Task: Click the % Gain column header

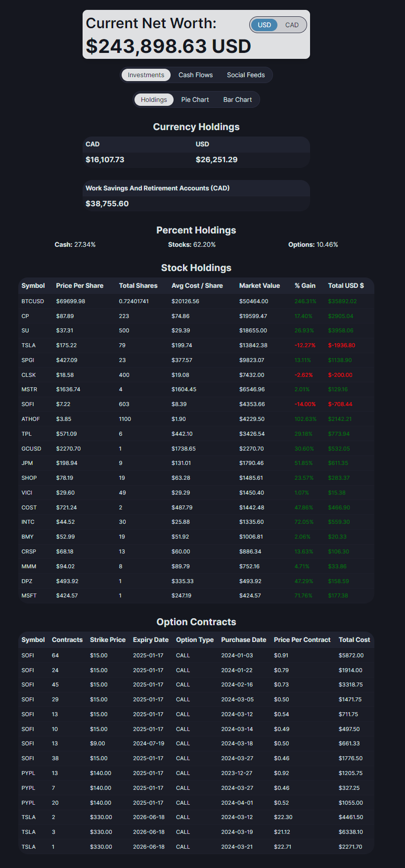Action: (305, 285)
